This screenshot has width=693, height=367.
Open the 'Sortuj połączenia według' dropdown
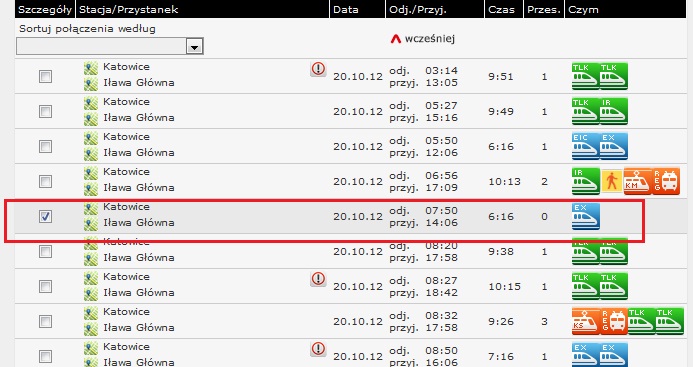point(110,46)
